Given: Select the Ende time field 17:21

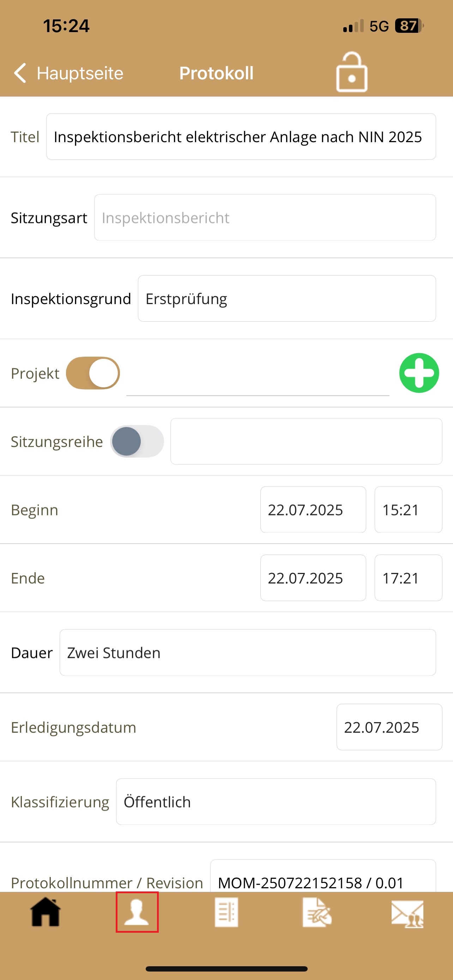Looking at the screenshot, I should pyautogui.click(x=408, y=578).
